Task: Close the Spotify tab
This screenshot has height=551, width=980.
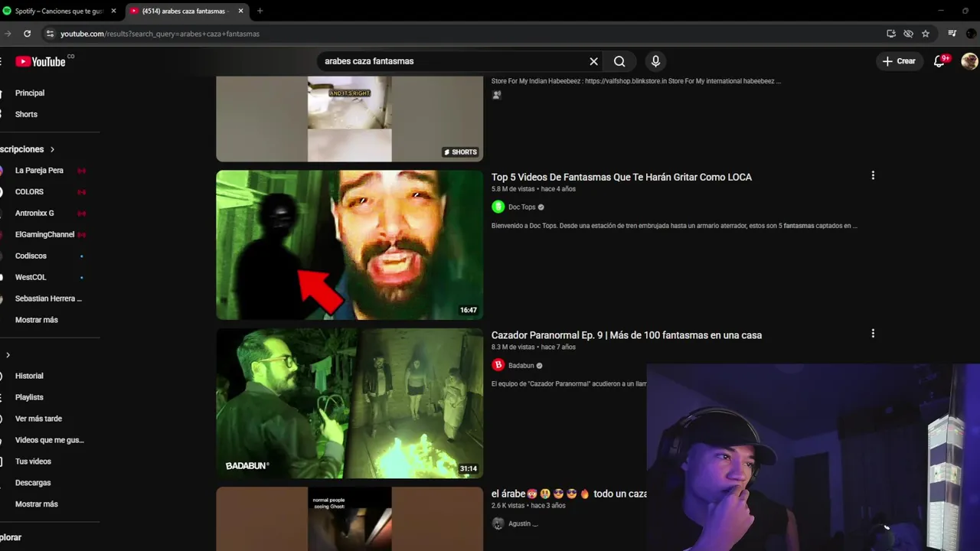Action: [x=113, y=11]
